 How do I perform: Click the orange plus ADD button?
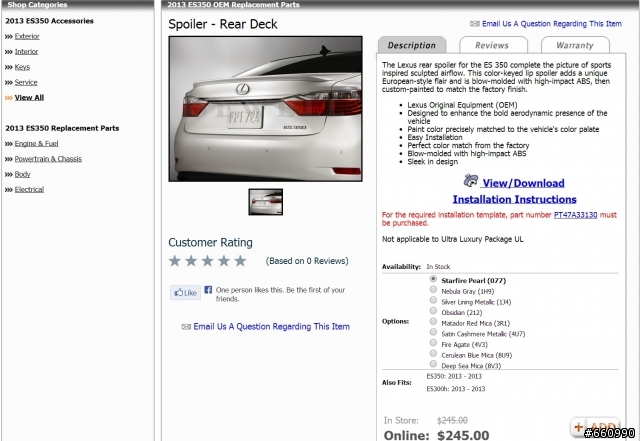click(x=595, y=427)
